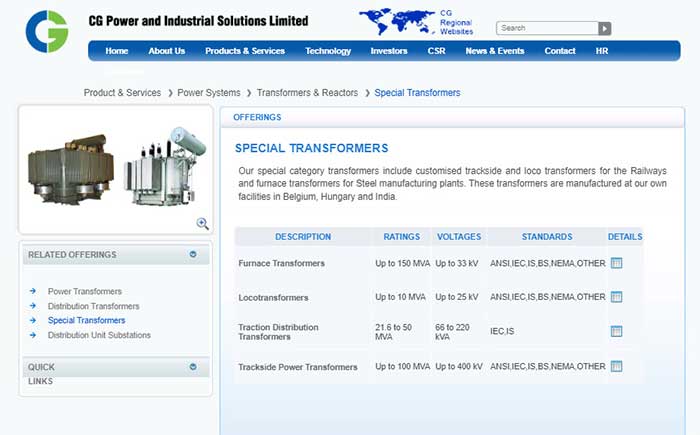Click Description column header

[303, 237]
